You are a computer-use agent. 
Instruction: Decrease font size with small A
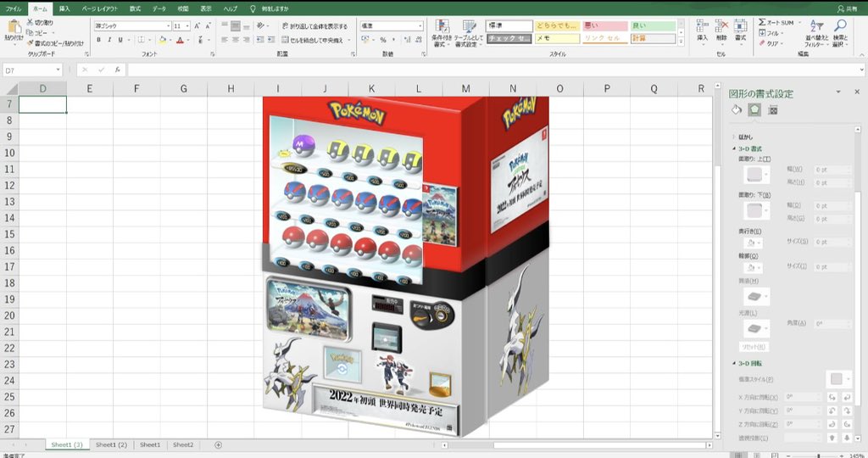[209, 26]
